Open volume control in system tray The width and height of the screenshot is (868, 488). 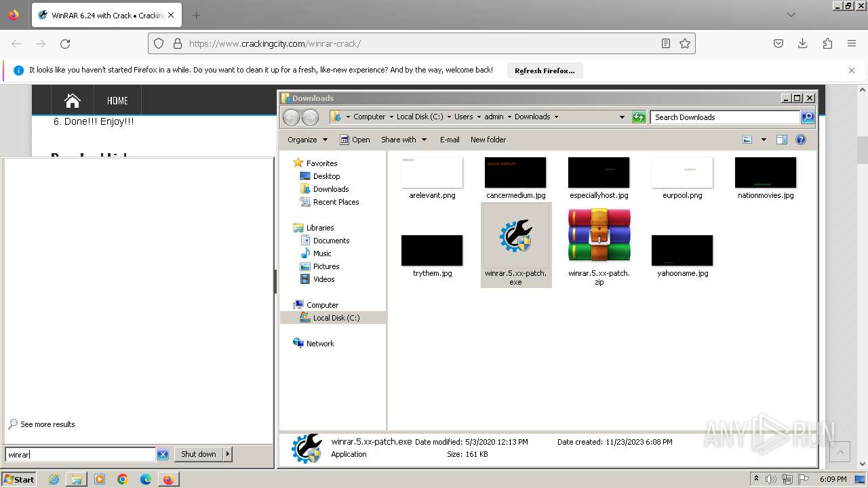(771, 479)
